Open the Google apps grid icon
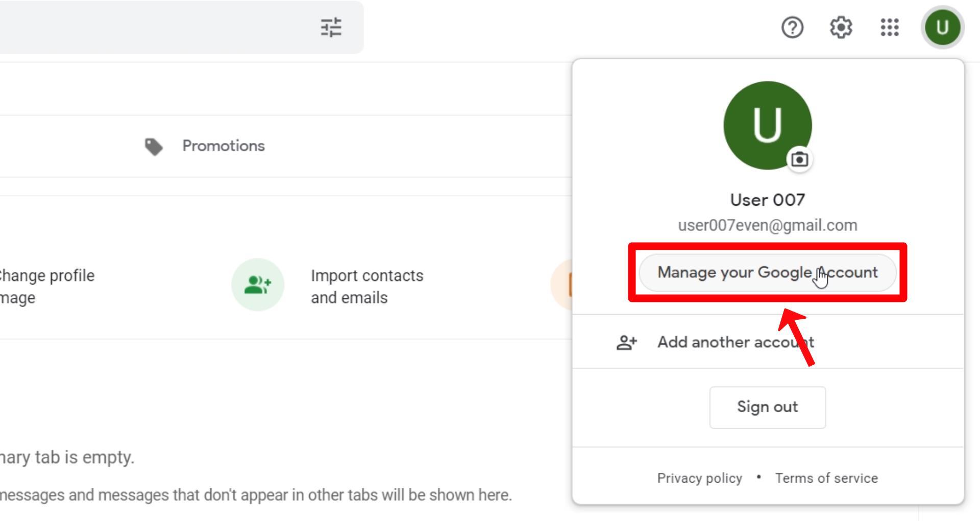Screen dimensions: 980x521 pyautogui.click(x=890, y=27)
